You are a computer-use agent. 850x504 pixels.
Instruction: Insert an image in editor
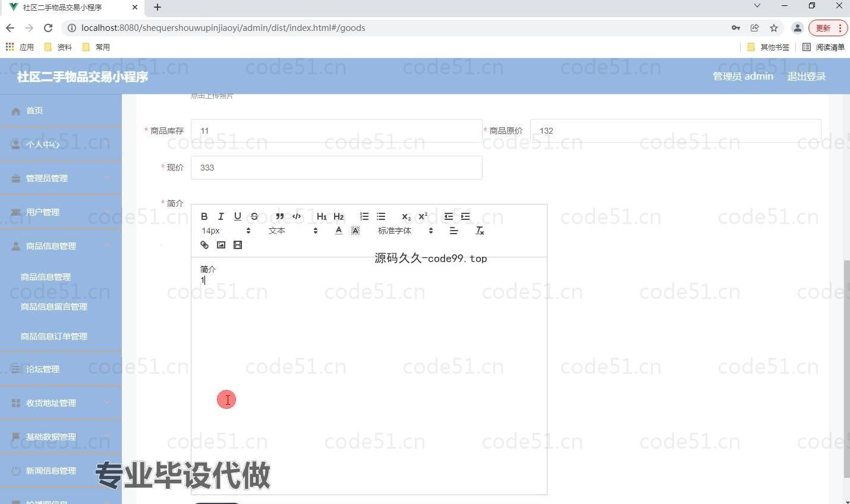coord(221,245)
